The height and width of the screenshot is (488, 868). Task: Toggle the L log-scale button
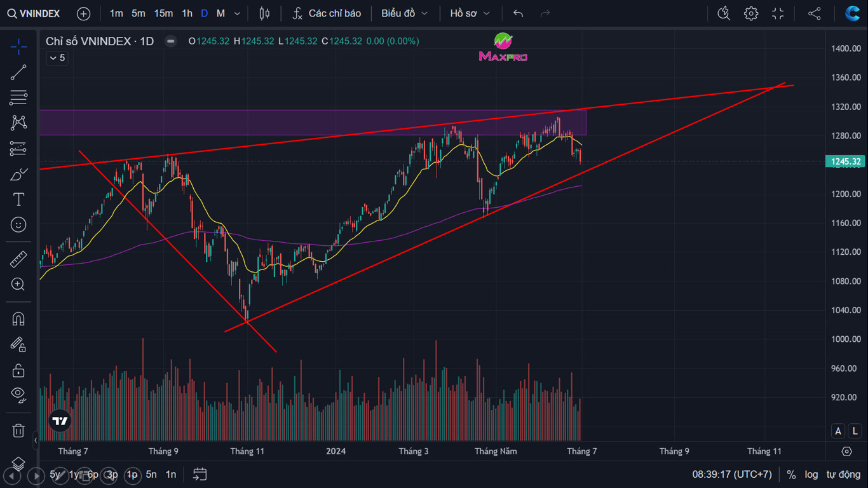click(x=855, y=431)
